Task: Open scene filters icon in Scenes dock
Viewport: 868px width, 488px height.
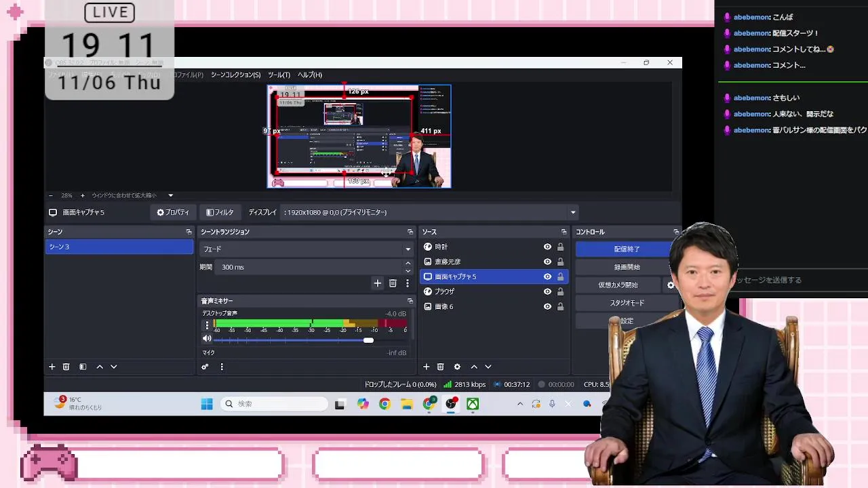Action: 83,367
